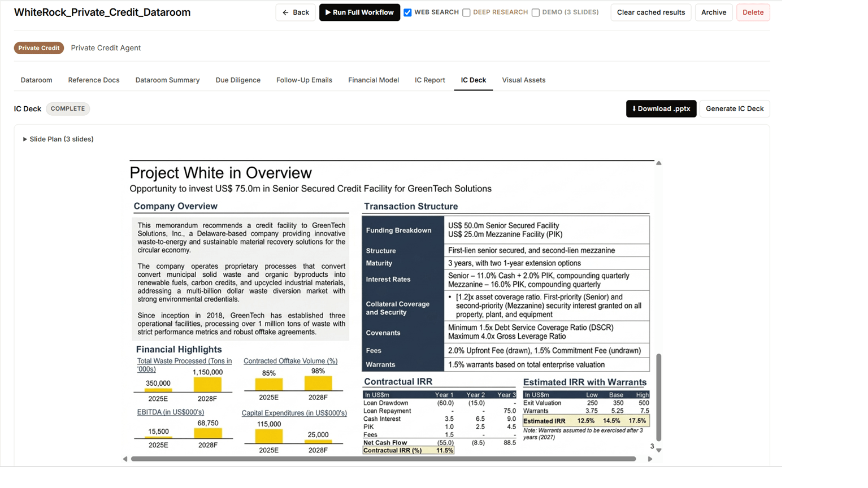Toggle the Web Search checkbox
Image resolution: width=868 pixels, height=488 pixels.
(x=407, y=12)
